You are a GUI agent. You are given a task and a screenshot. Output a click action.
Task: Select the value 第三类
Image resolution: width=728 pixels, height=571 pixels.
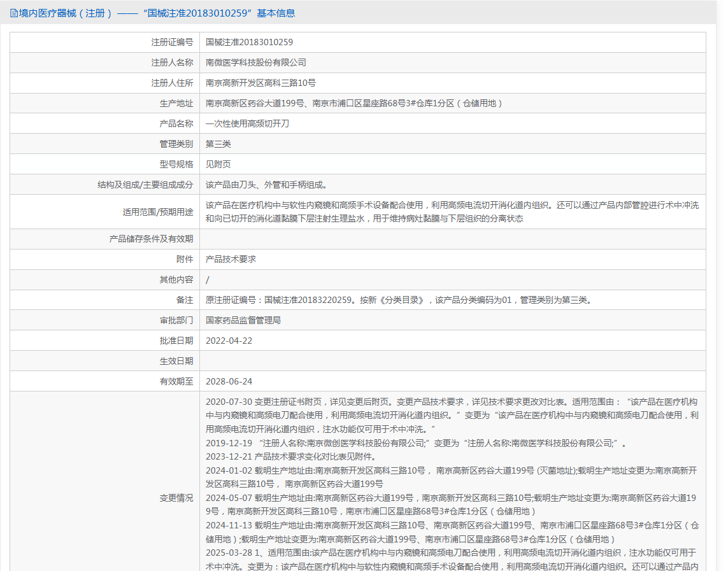(x=218, y=145)
